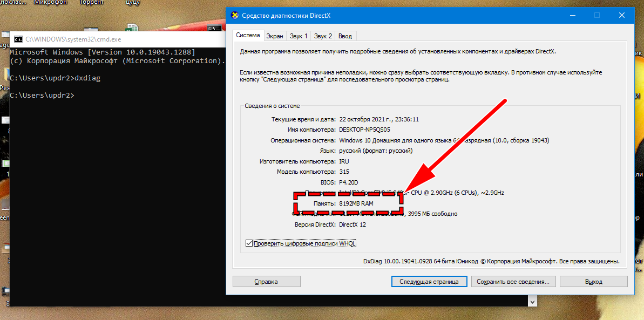Click the Microsoft Windows version line in cmd

click(x=102, y=52)
